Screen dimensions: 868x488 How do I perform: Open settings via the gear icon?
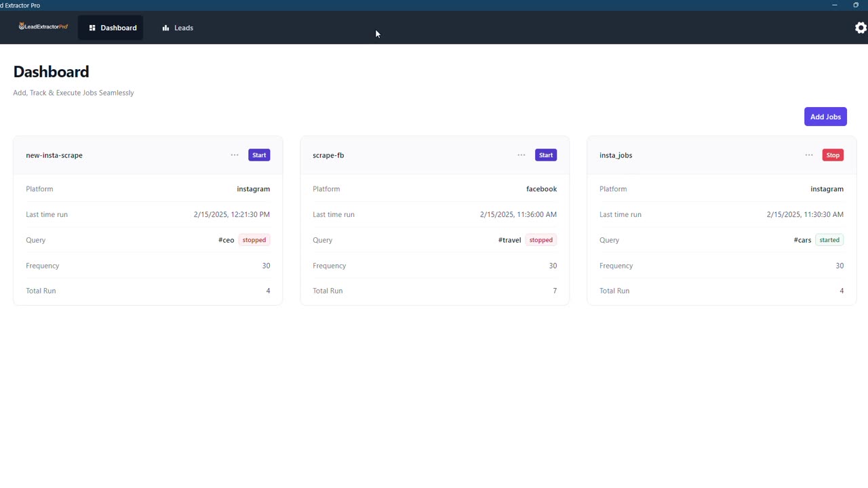click(861, 28)
